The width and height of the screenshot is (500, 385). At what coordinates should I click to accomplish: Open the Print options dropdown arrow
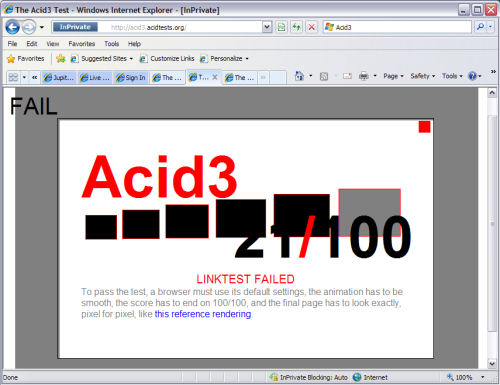375,76
